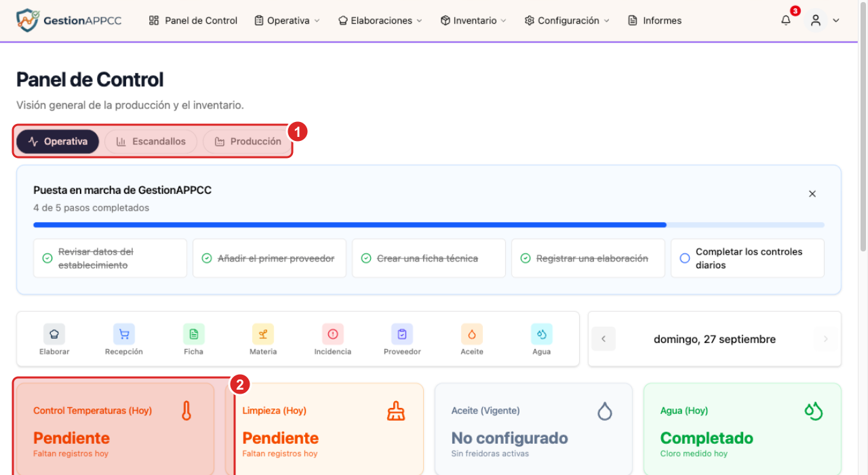Viewport: 868px width, 475px height.
Task: Switch to the Producción tab
Action: (x=248, y=142)
